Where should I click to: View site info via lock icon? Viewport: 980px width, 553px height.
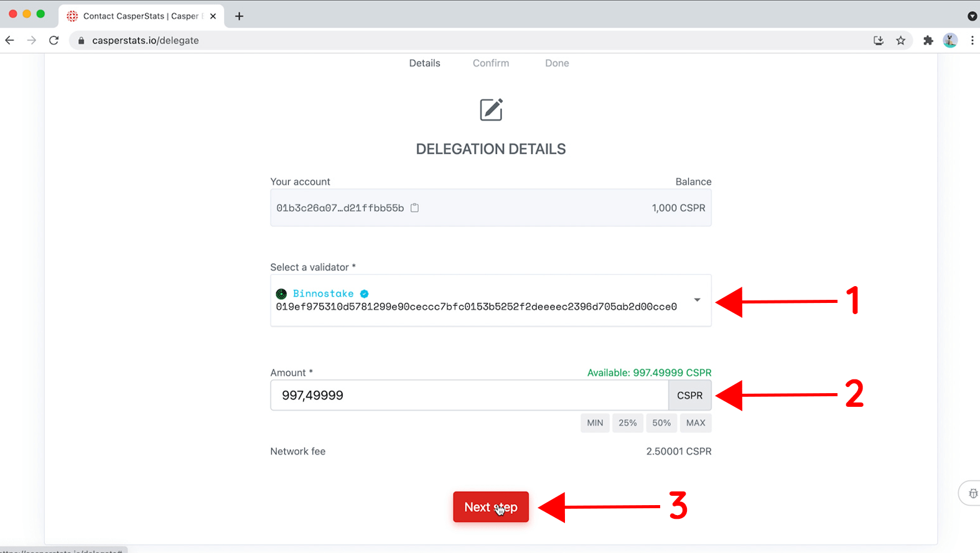pos(81,40)
